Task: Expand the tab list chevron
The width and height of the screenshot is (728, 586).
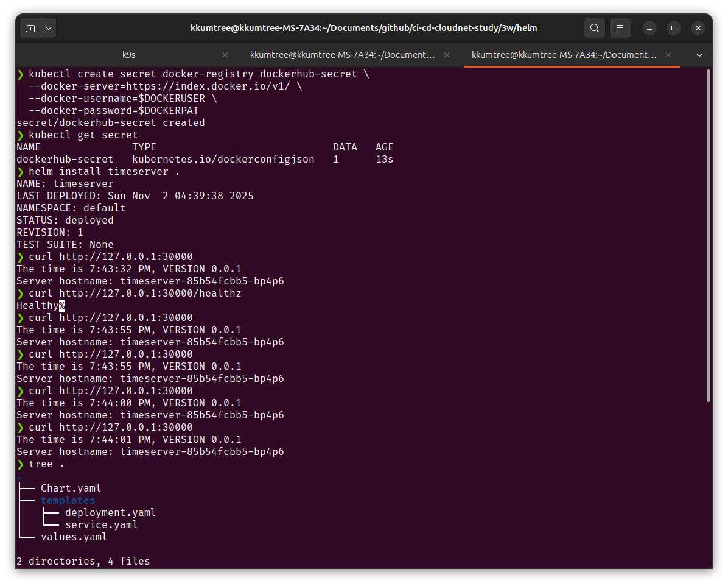Action: [699, 55]
